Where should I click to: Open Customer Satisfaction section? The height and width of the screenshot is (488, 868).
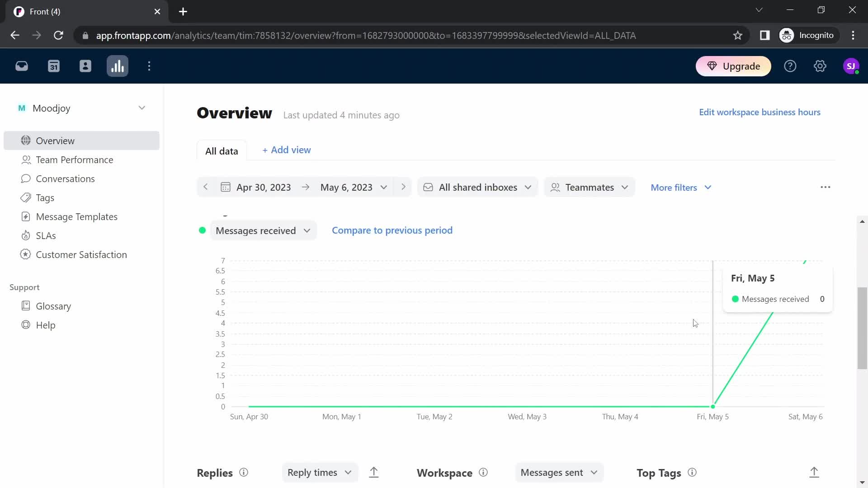pos(82,254)
